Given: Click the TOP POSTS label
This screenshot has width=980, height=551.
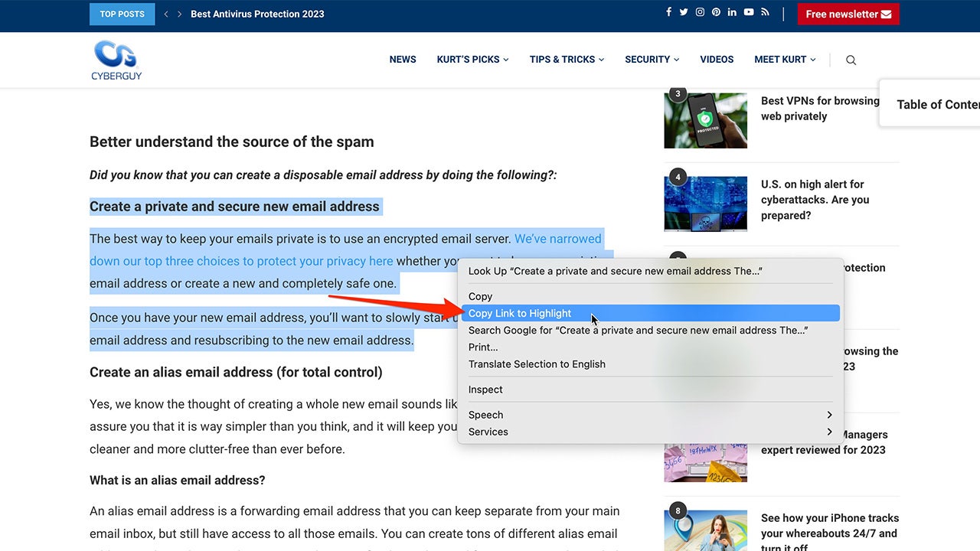Looking at the screenshot, I should (122, 14).
